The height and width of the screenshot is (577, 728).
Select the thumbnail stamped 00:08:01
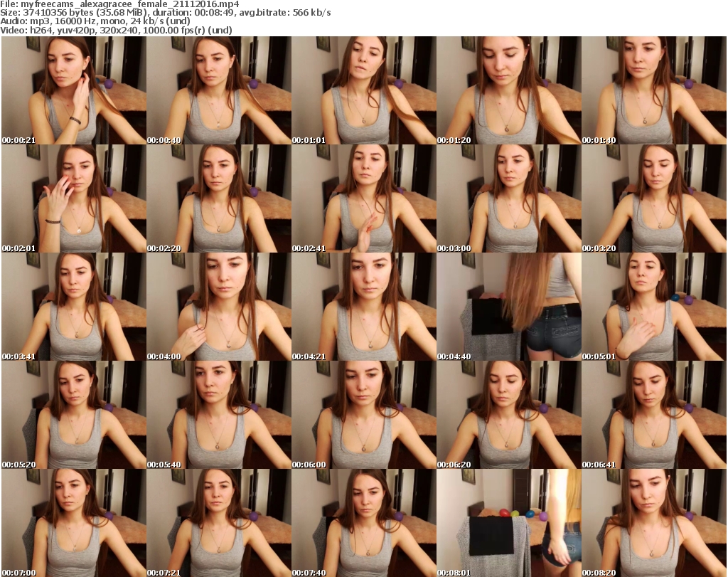(x=509, y=523)
